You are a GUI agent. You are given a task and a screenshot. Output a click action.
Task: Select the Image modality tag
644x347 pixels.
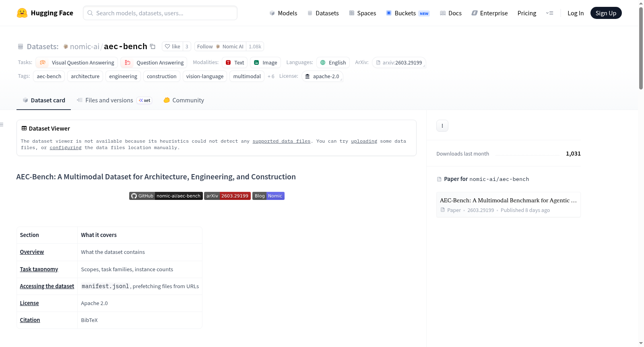coord(265,62)
